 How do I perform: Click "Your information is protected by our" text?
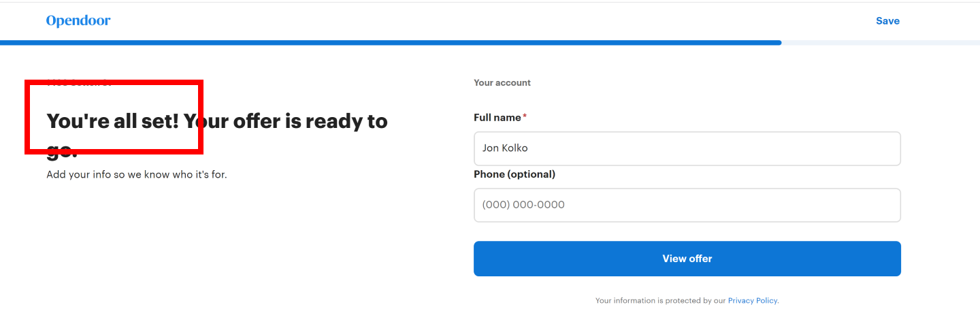click(x=661, y=300)
